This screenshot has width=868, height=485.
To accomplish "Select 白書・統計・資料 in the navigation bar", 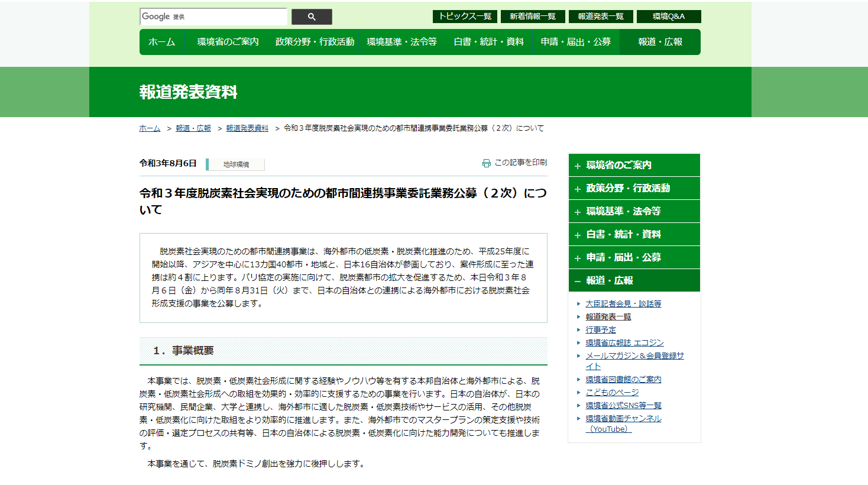I will point(488,42).
